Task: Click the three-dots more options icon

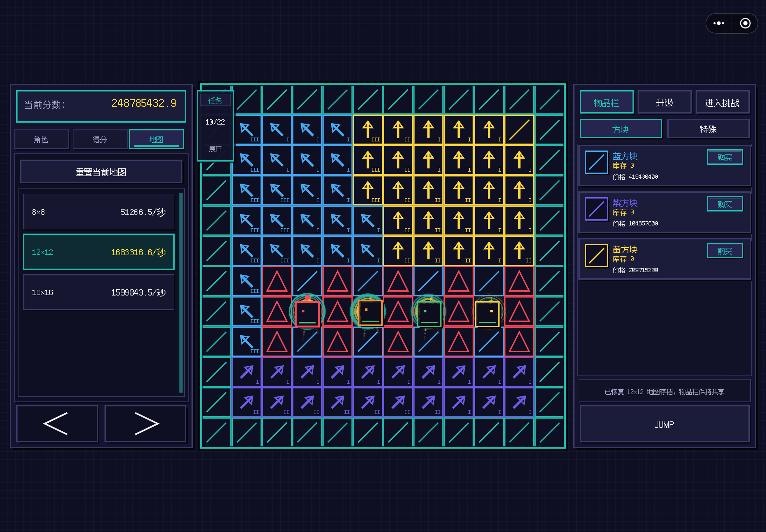Action: point(718,23)
